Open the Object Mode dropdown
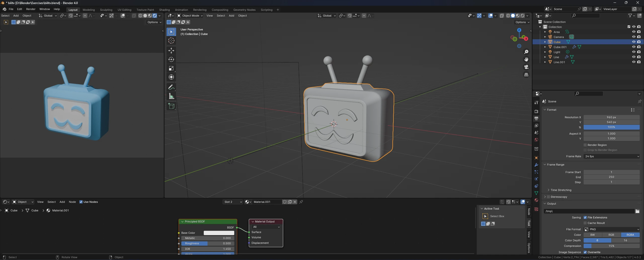 point(190,16)
